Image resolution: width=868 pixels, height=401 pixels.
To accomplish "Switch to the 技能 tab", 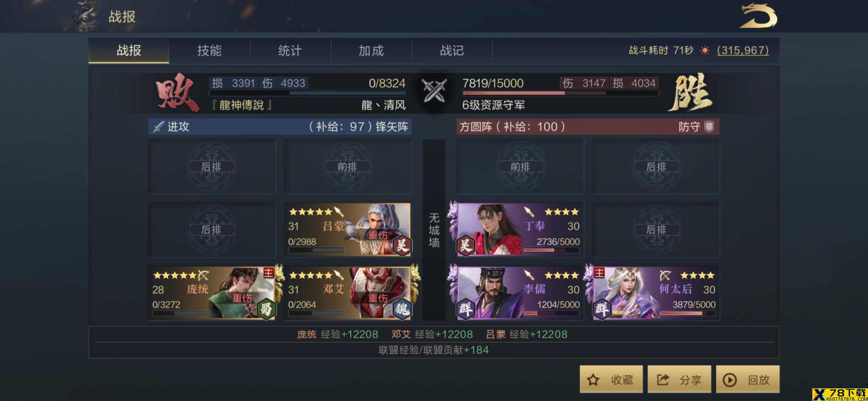I will pos(210,50).
